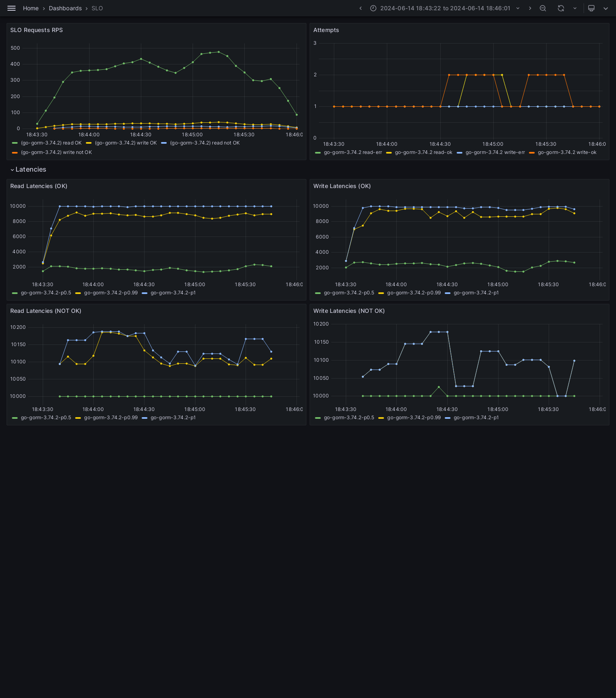
Task: Toggle p0.5 legend in Read Latencies (NOT OK)
Action: pos(46,418)
